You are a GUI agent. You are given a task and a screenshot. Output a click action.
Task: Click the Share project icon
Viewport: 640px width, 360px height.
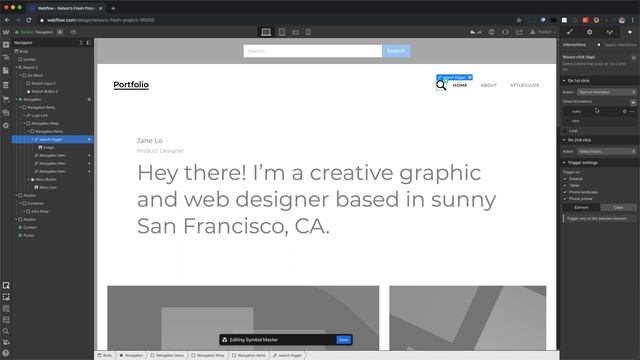pyautogui.click(x=519, y=32)
